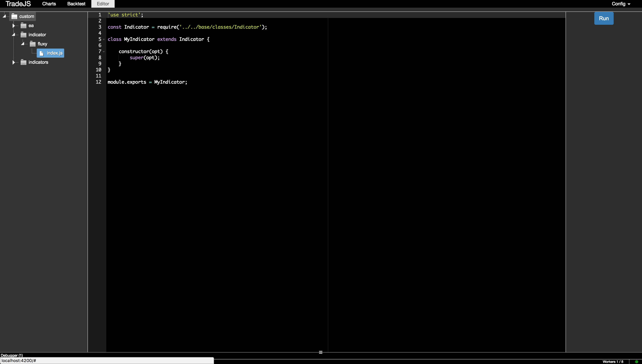The height and width of the screenshot is (364, 642).
Task: Click the debugger panel resize handle
Action: coord(321,352)
